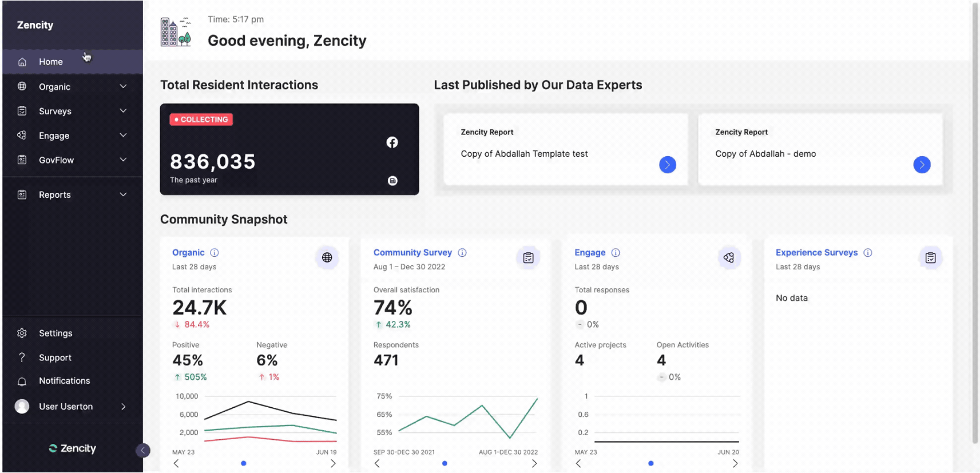Click the Zencity logo at sidebar bottom
Screen dimensions: 980x473
(73, 448)
